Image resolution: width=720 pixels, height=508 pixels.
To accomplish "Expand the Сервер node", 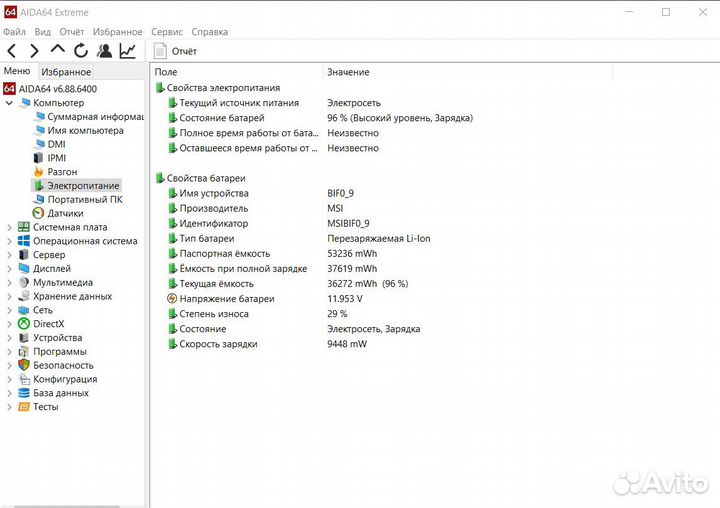I will 9,254.
